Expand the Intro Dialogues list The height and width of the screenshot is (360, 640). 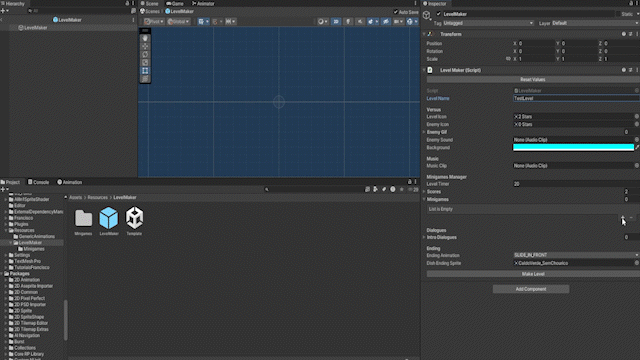(x=424, y=237)
